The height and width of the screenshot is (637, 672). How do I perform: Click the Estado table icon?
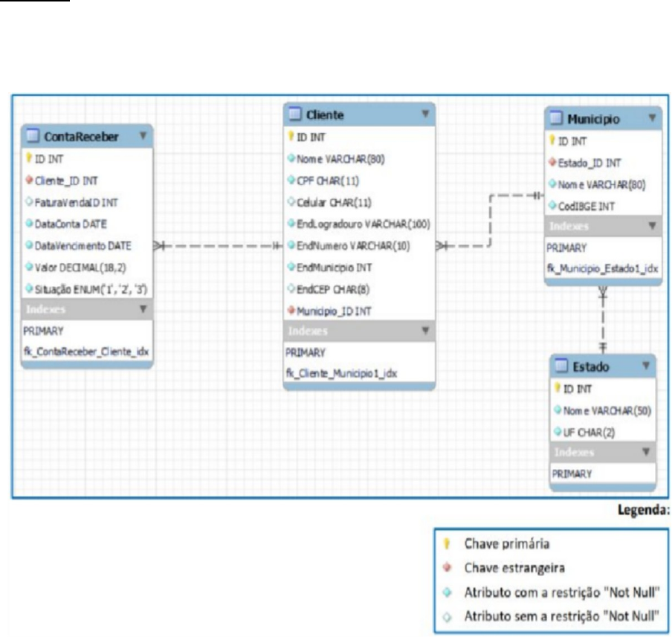pyautogui.click(x=560, y=365)
